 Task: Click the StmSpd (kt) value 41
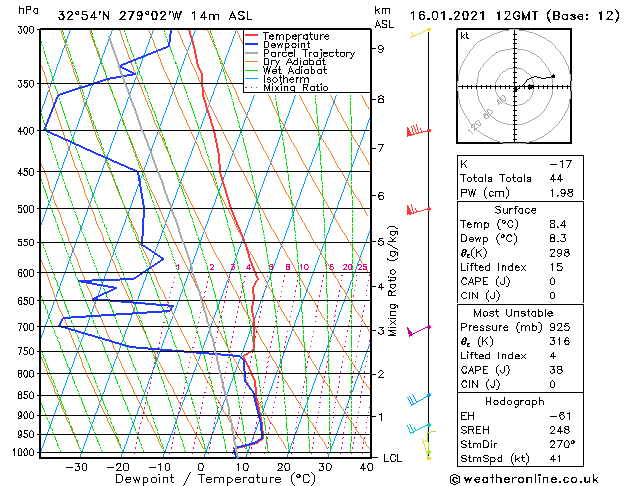(556, 458)
